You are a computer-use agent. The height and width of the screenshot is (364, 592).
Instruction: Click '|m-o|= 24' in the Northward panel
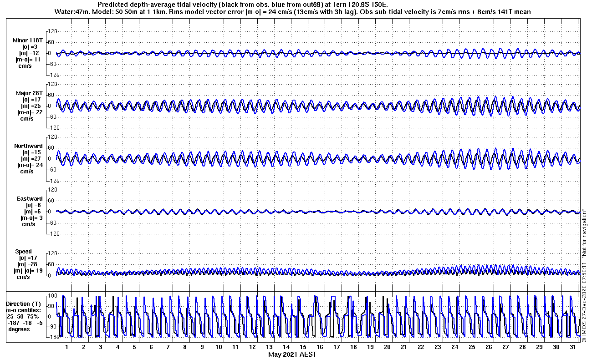point(30,165)
